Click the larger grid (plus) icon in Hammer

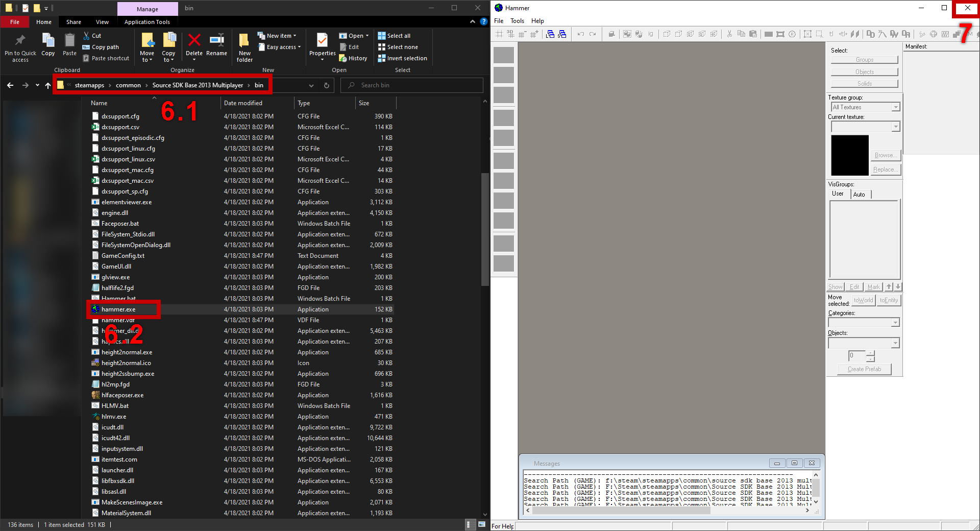534,34
